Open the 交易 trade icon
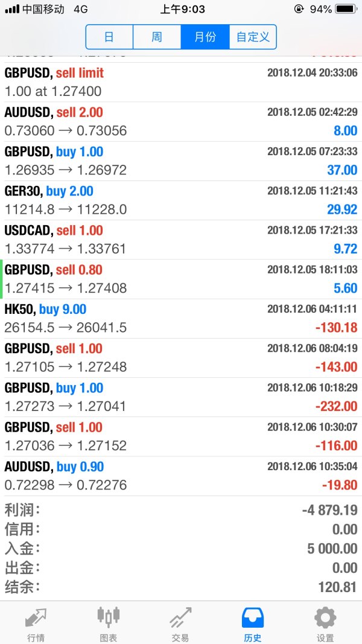Image resolution: width=362 pixels, height=644 pixels. [180, 618]
